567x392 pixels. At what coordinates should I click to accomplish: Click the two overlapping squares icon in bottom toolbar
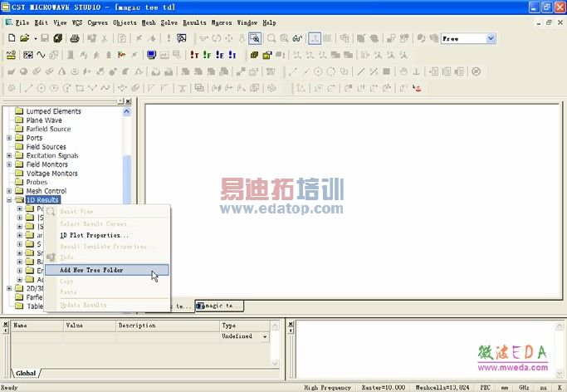point(199,88)
